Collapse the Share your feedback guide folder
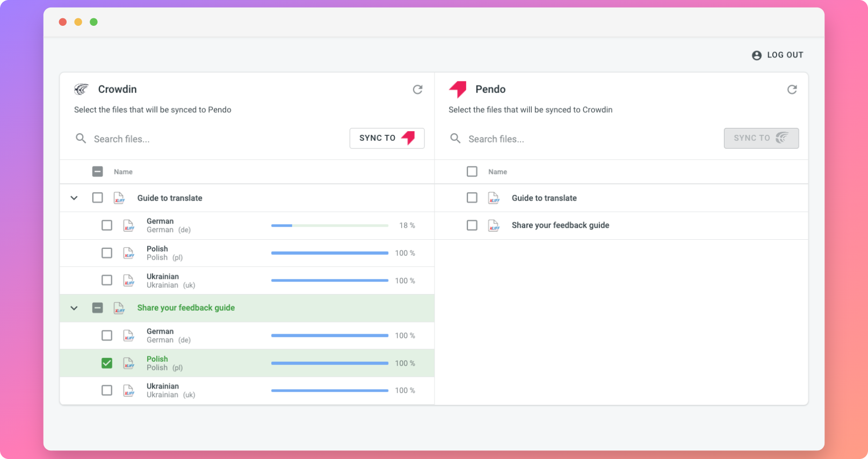This screenshot has height=459, width=868. tap(74, 308)
